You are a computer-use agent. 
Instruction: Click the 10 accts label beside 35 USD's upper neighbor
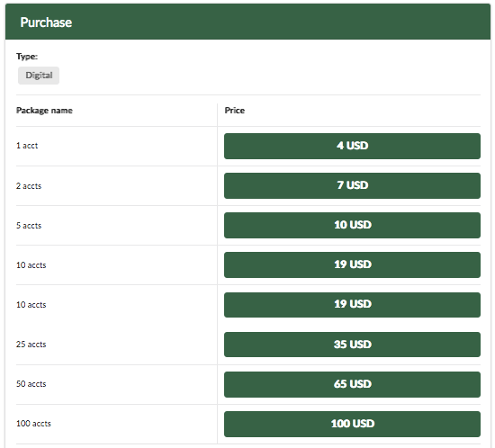click(x=31, y=305)
